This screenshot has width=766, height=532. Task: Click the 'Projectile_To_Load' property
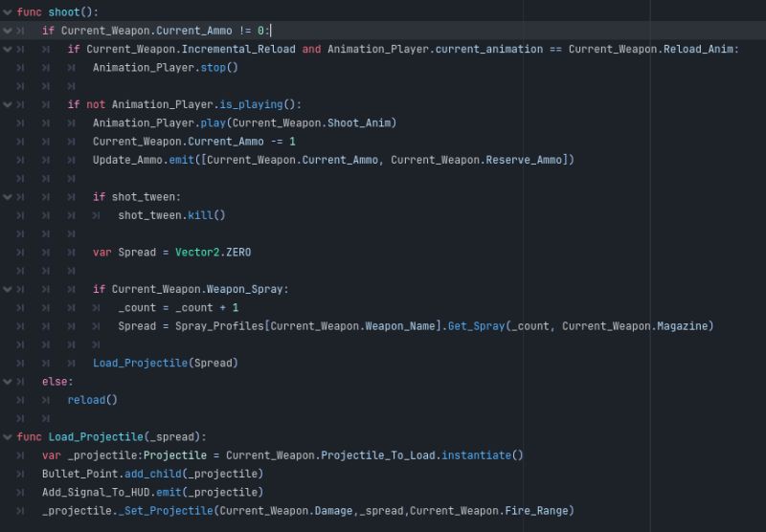[378, 455]
